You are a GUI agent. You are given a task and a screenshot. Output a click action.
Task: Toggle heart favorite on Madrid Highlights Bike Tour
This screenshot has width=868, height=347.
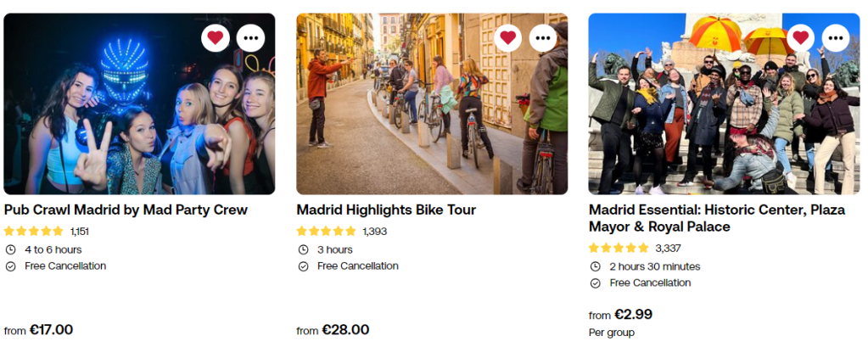pyautogui.click(x=508, y=37)
